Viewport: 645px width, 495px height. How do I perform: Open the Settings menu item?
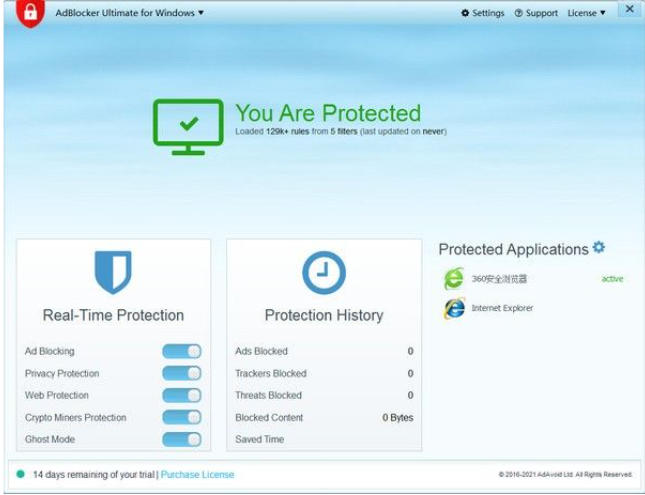click(x=483, y=14)
